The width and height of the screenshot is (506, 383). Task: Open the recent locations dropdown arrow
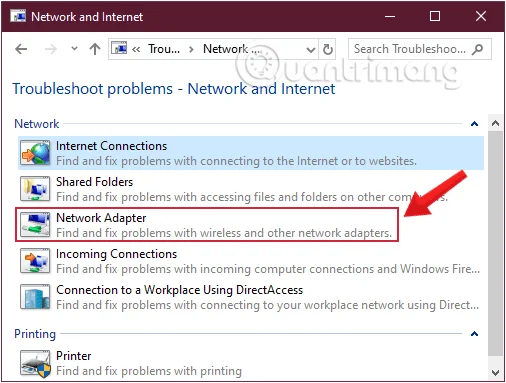pos(74,49)
